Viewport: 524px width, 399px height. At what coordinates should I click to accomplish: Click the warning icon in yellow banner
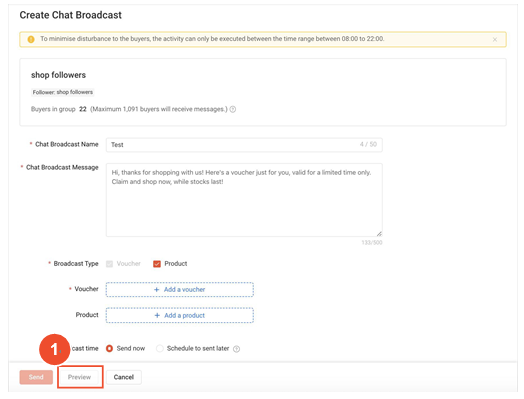point(31,39)
